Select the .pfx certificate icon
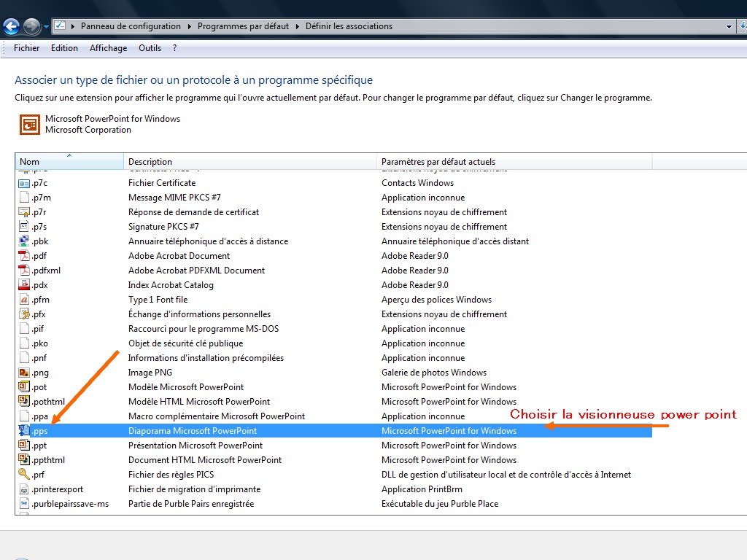 click(24, 314)
